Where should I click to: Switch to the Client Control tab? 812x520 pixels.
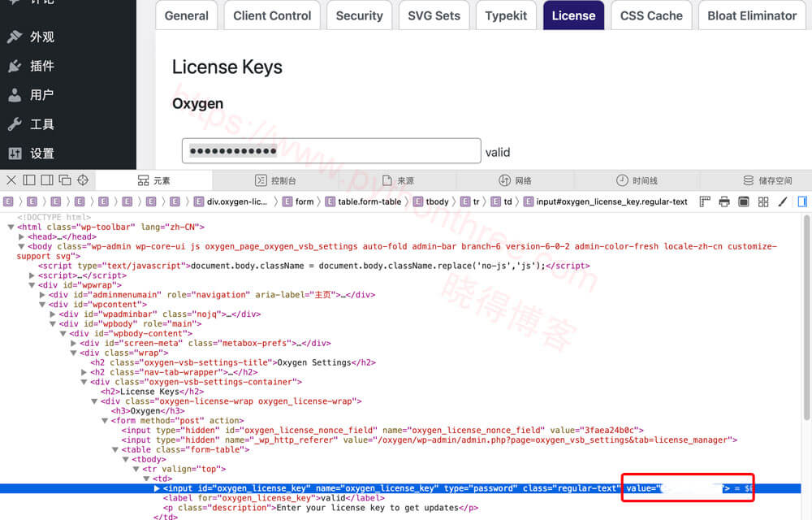[272, 15]
